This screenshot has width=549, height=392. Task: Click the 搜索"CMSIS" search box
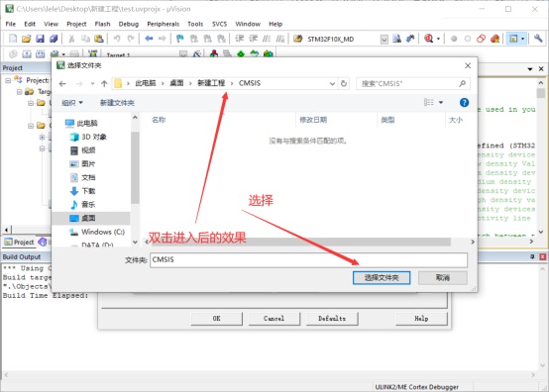pyautogui.click(x=413, y=83)
